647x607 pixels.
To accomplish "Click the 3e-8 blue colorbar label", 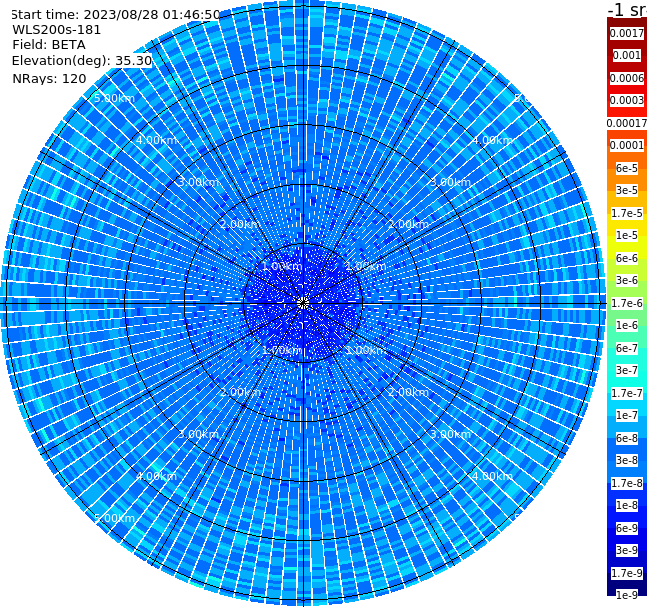I will (x=627, y=460).
